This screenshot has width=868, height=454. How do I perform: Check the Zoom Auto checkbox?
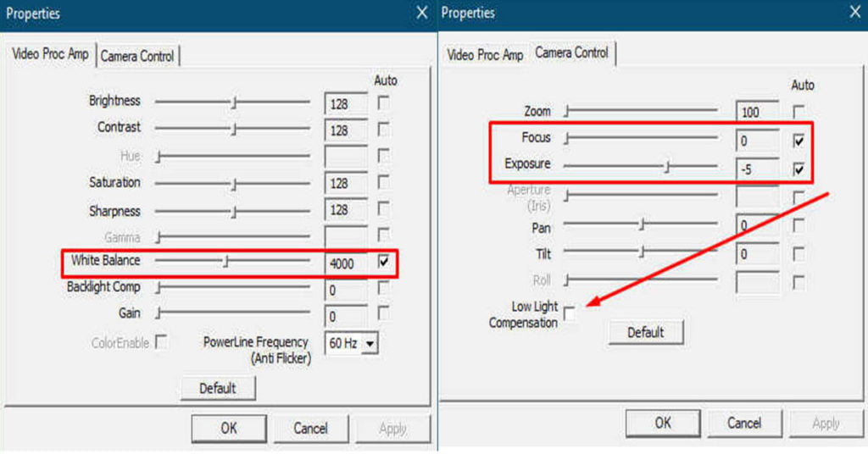point(798,112)
